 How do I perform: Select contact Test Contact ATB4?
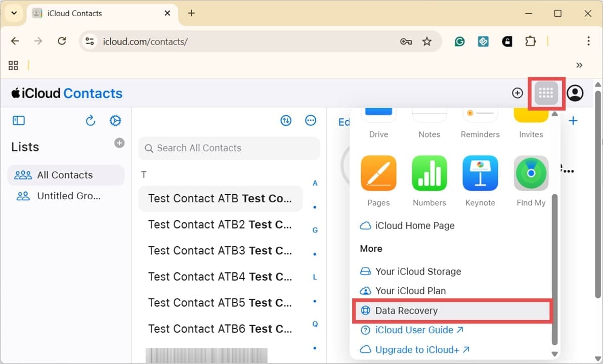click(221, 277)
